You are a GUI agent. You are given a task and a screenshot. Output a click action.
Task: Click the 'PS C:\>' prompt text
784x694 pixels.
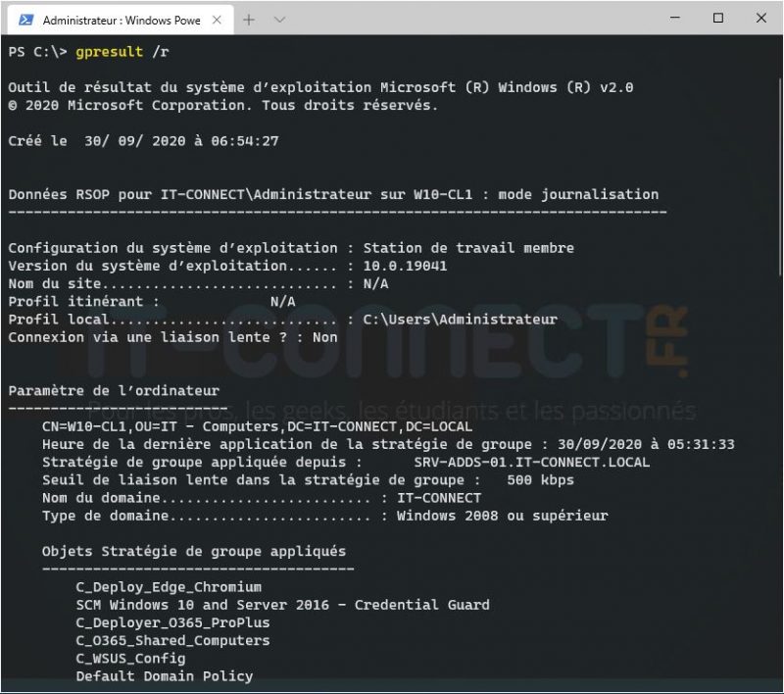37,52
